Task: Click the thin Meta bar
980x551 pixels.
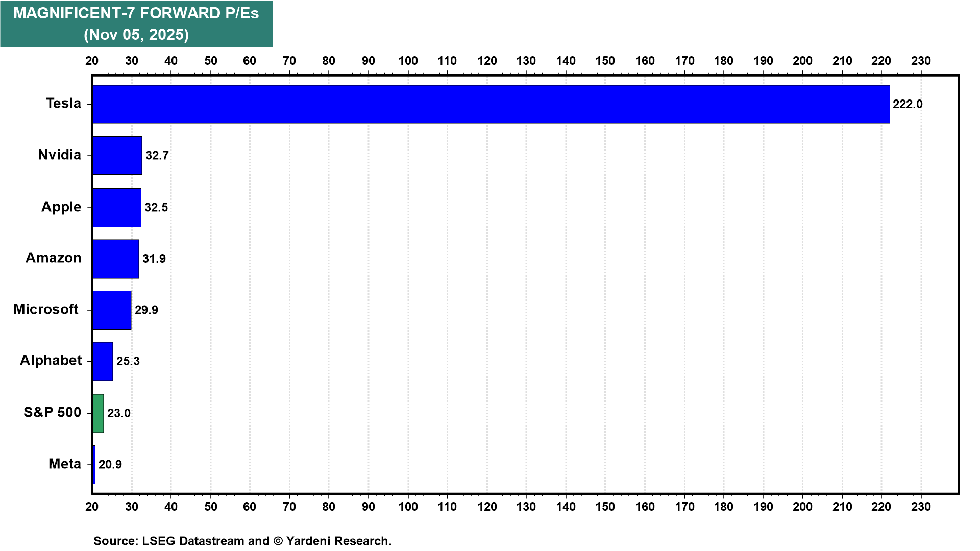Action: pos(94,464)
